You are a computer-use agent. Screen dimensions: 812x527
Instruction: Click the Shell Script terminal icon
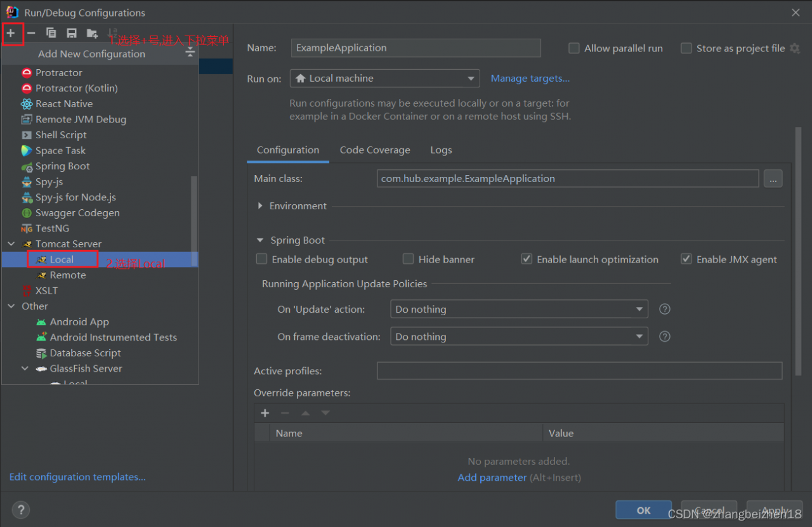coord(27,135)
